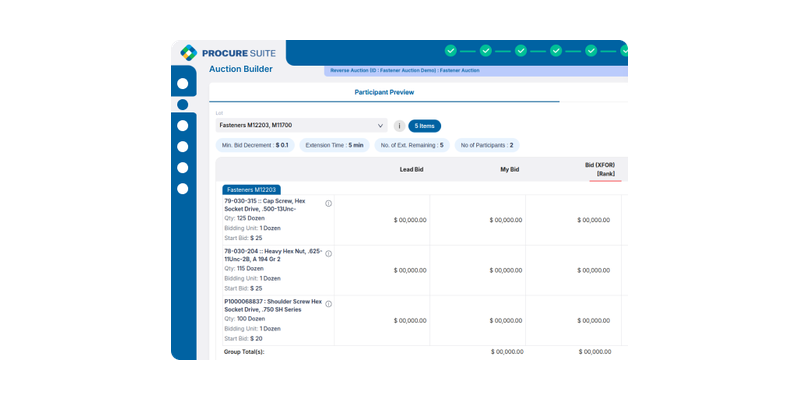This screenshot has width=800, height=400.
Task: Click the first green checkmark step in progress tracker
Action: [x=451, y=51]
